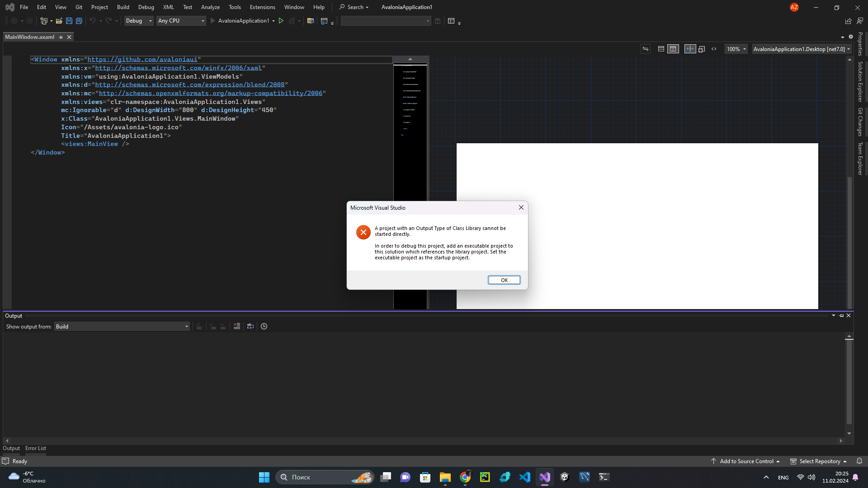The width and height of the screenshot is (868, 488).
Task: Close the Microsoft Visual Studio error dialog
Action: 521,207
